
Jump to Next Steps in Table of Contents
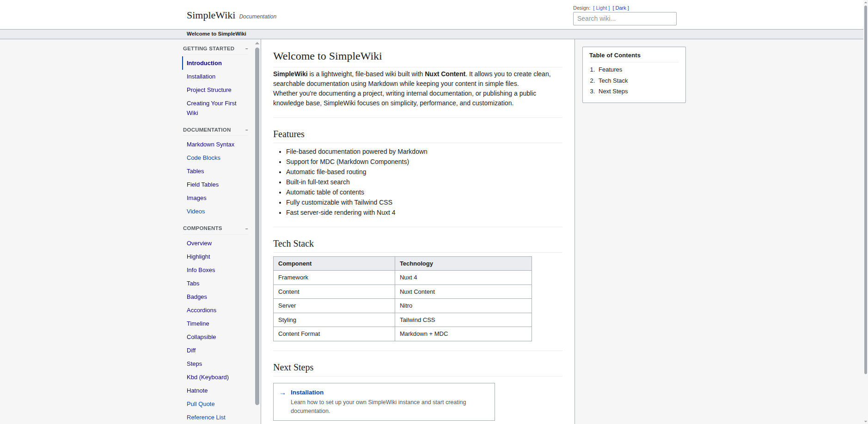pyautogui.click(x=613, y=91)
